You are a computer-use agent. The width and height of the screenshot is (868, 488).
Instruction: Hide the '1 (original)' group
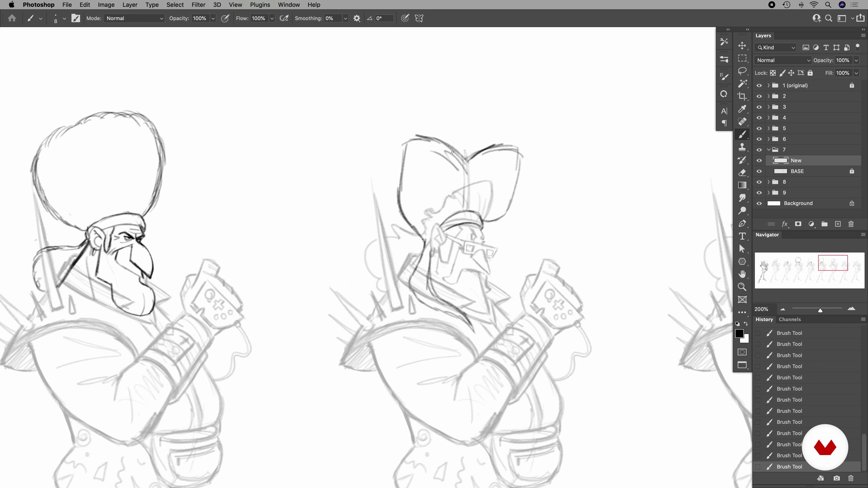pyautogui.click(x=759, y=86)
